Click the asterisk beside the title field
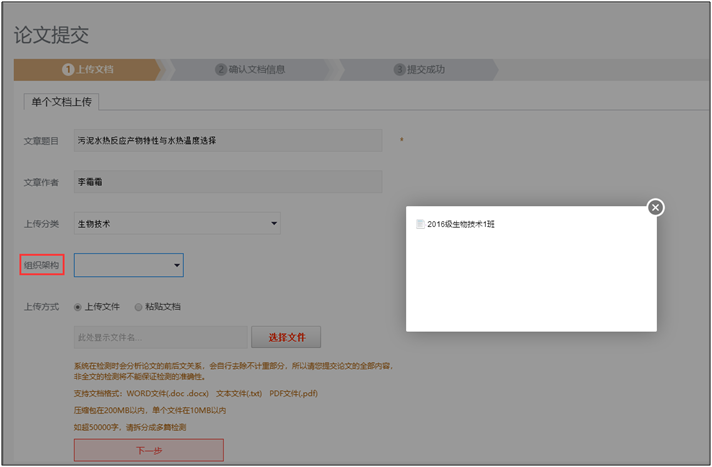 click(x=401, y=139)
